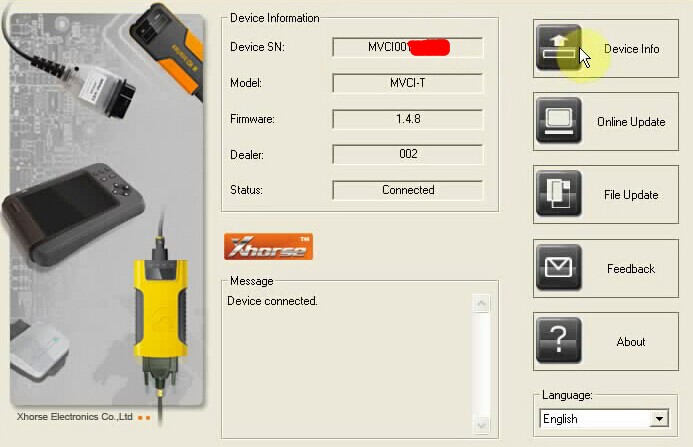Viewport: 693px width, 447px height.
Task: Click the Device Info upload icon
Action: [x=559, y=48]
